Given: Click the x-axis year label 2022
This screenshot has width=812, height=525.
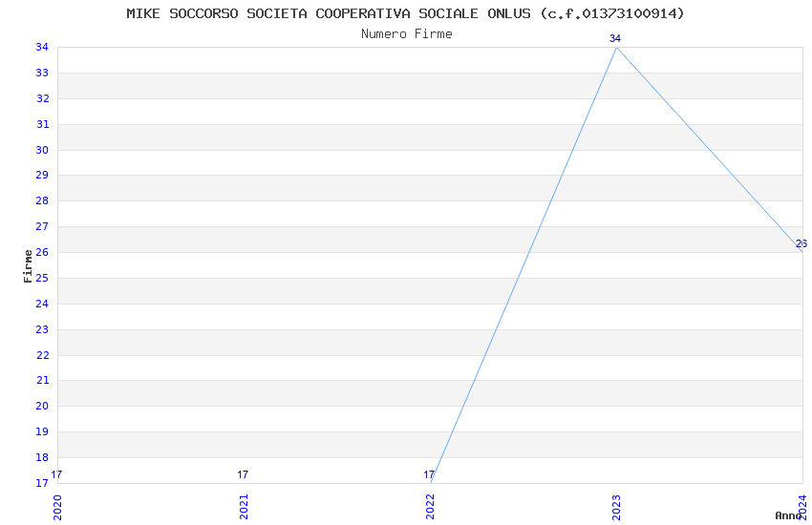Looking at the screenshot, I should click(430, 507).
